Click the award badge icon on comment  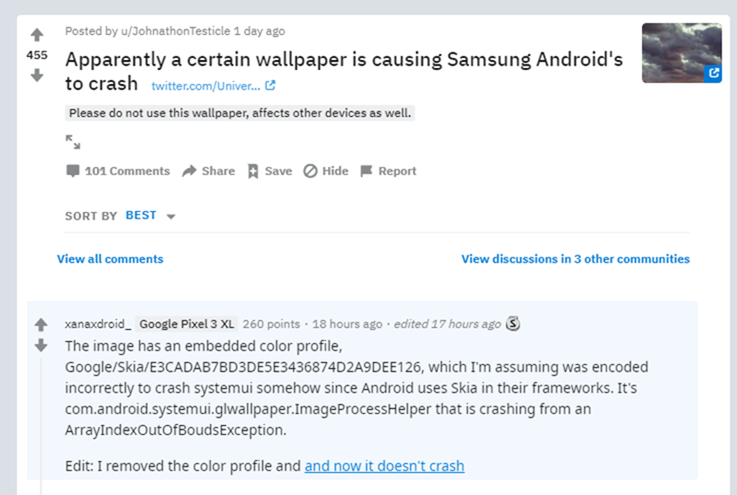tap(514, 324)
